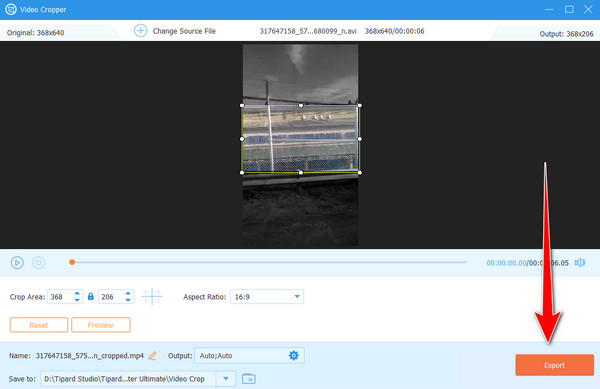
Task: Center the crop area with crosshair icon
Action: [x=152, y=296]
